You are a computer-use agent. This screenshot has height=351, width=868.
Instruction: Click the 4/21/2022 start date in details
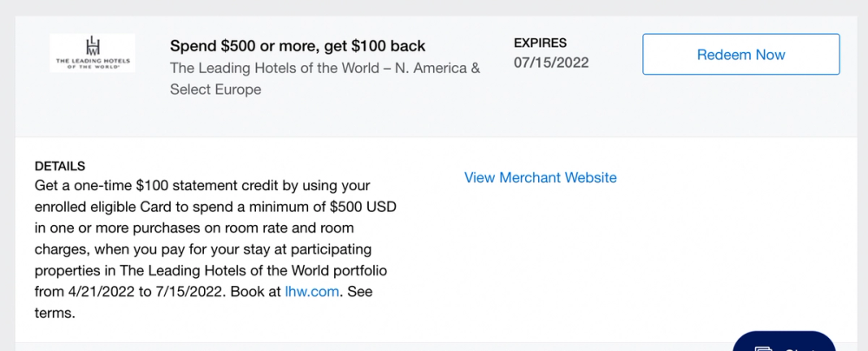(x=101, y=292)
